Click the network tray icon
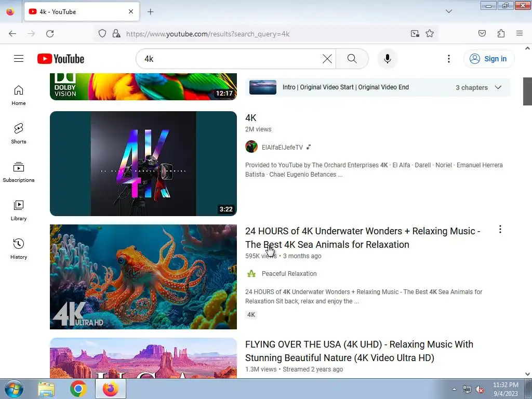This screenshot has height=399, width=532. 467,390
